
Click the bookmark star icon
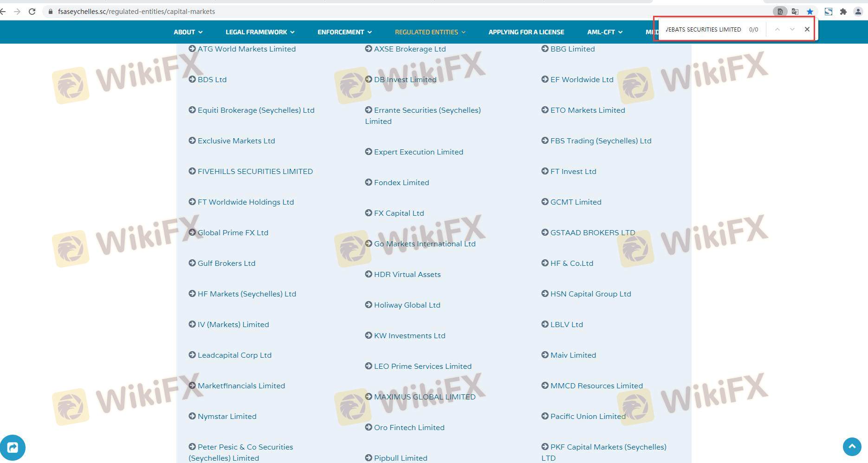pos(810,12)
